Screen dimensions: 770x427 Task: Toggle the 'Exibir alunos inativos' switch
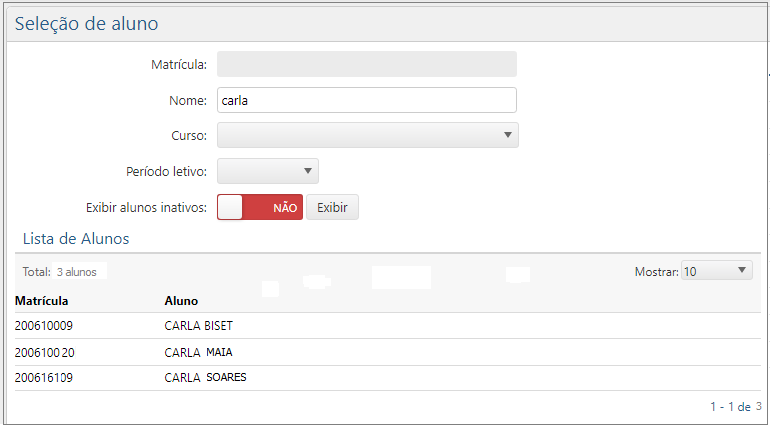[259, 207]
